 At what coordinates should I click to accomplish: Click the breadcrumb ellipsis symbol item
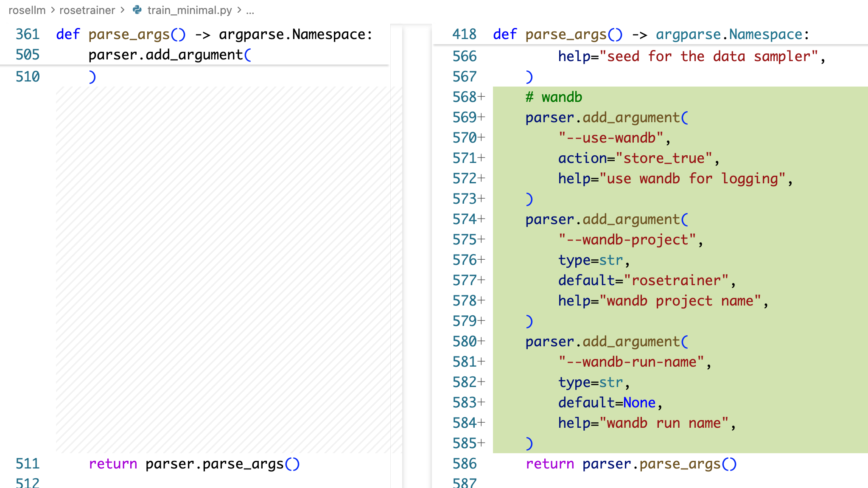[250, 10]
